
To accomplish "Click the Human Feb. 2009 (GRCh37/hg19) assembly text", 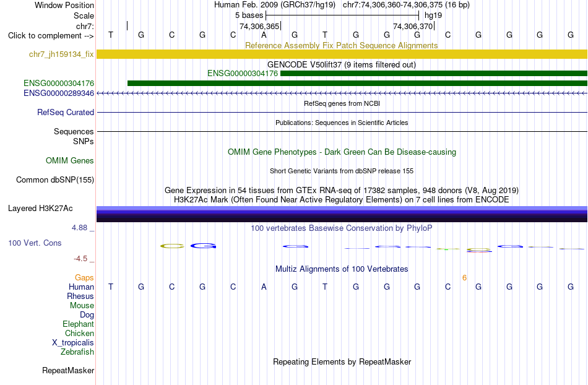I will (275, 5).
